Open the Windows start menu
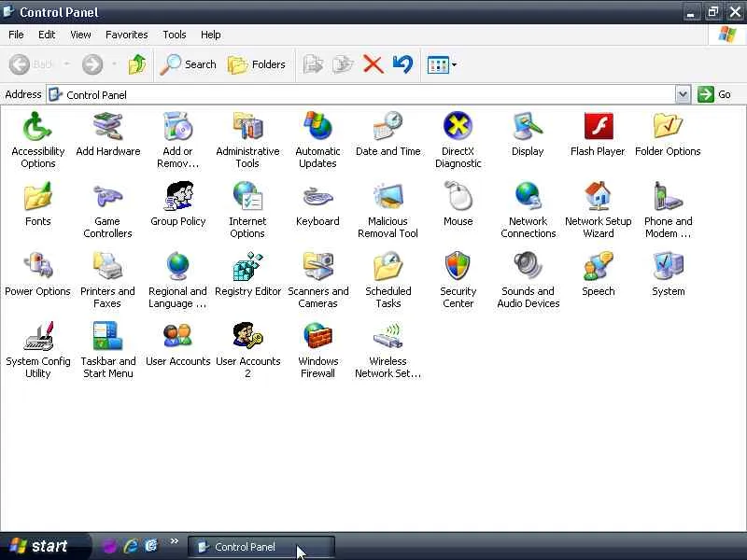The width and height of the screenshot is (747, 560). pos(45,546)
